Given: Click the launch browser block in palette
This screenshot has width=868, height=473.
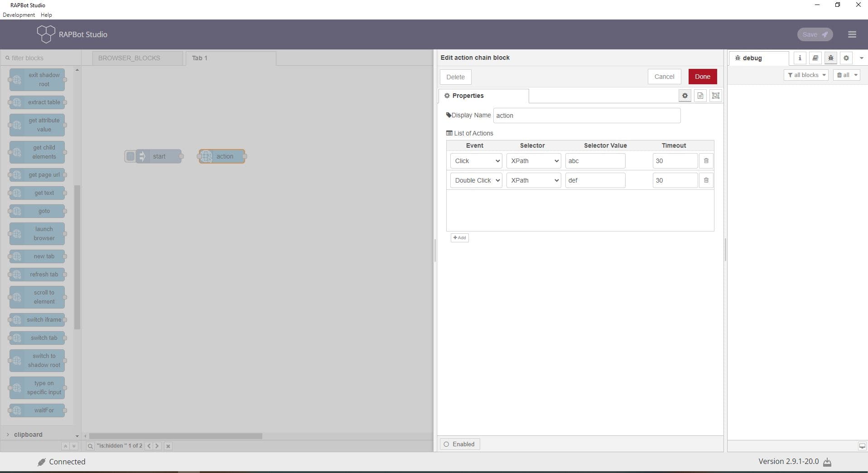Looking at the screenshot, I should pyautogui.click(x=37, y=234).
